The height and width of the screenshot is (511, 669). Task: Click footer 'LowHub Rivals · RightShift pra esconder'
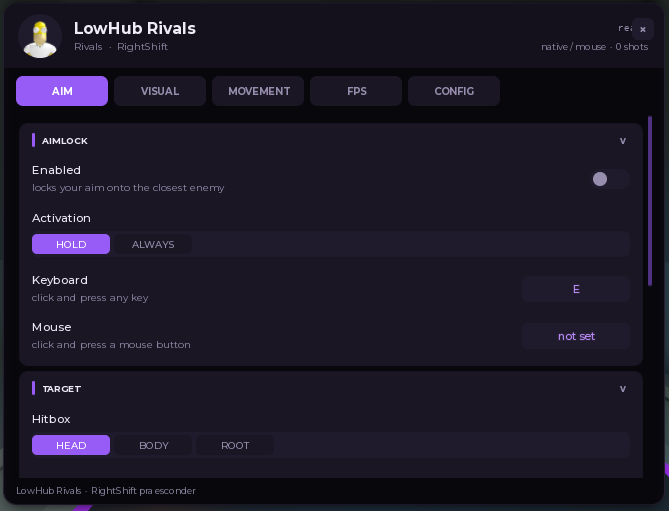[106, 491]
